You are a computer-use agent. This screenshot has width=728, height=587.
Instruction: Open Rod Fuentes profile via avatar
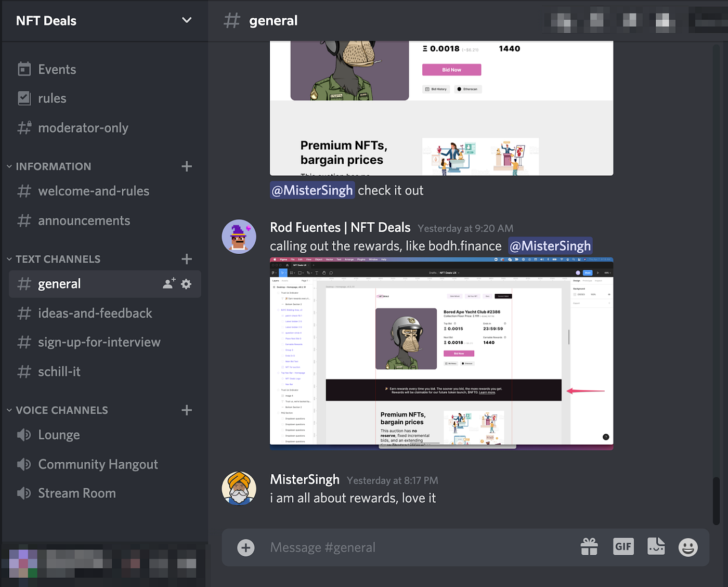tap(239, 237)
